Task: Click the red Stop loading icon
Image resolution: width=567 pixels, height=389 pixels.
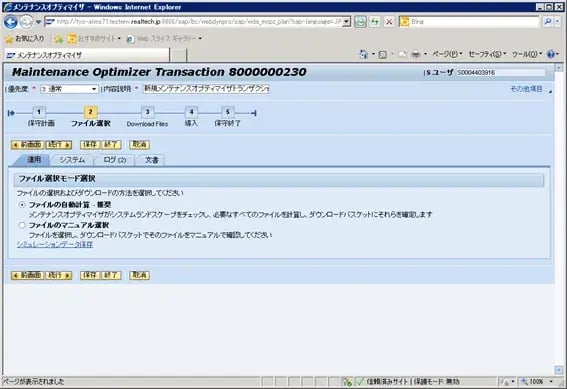Action: click(389, 22)
